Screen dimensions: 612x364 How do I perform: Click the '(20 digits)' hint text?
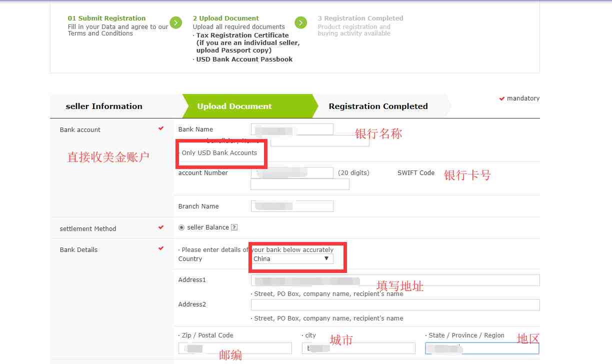354,173
